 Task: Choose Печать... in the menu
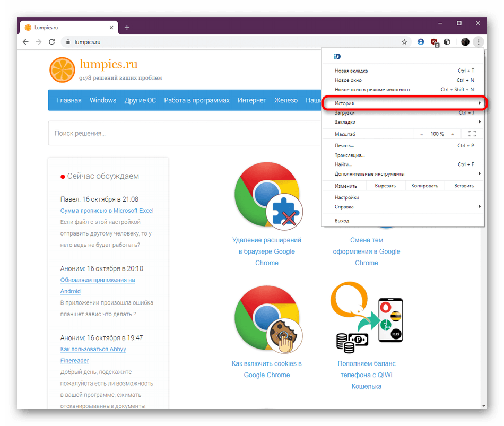(x=403, y=146)
